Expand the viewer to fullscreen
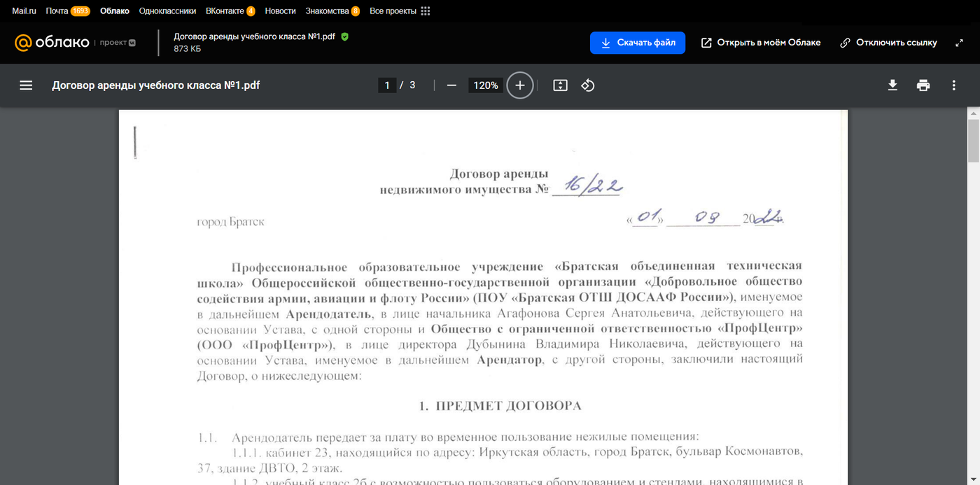This screenshot has height=485, width=980. point(959,43)
